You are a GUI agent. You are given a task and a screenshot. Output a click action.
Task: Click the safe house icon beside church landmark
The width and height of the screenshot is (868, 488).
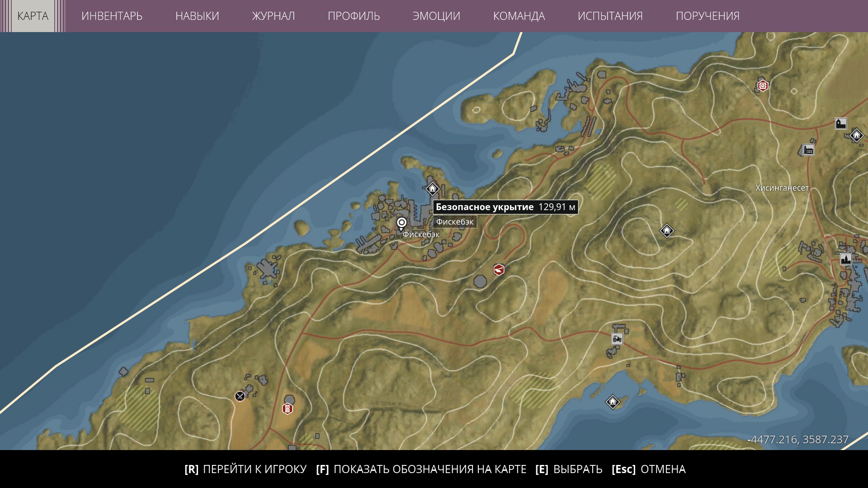coord(856,135)
